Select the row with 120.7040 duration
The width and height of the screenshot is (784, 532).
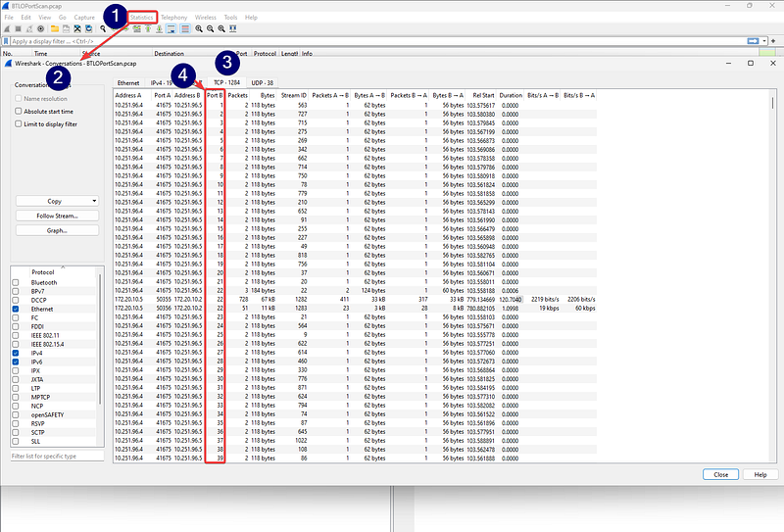point(355,300)
